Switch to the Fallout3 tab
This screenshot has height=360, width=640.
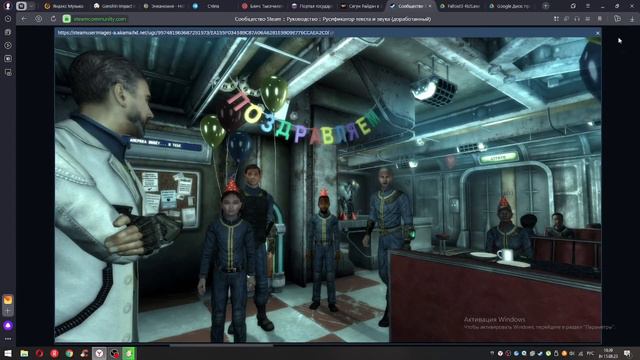point(460,6)
